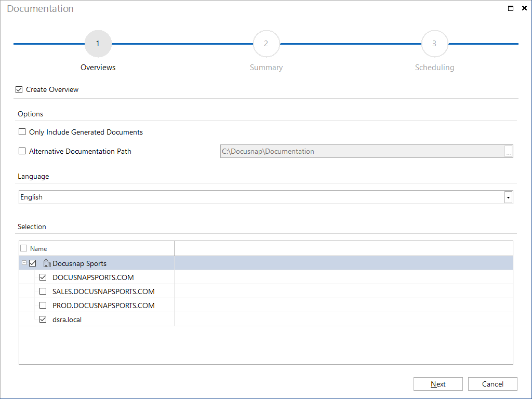Close the Documentation dialog
Image resolution: width=532 pixels, height=399 pixels.
pyautogui.click(x=524, y=8)
